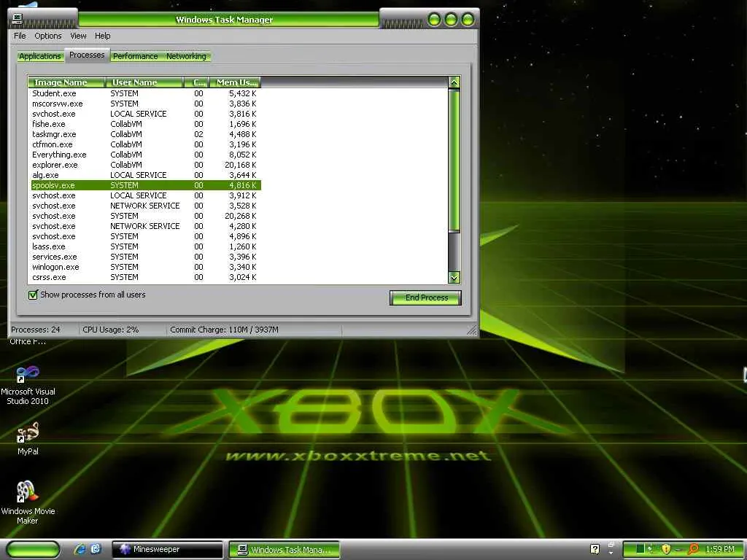Switch to Minesweeper taskbar button
This screenshot has height=560, width=747.
click(167, 550)
